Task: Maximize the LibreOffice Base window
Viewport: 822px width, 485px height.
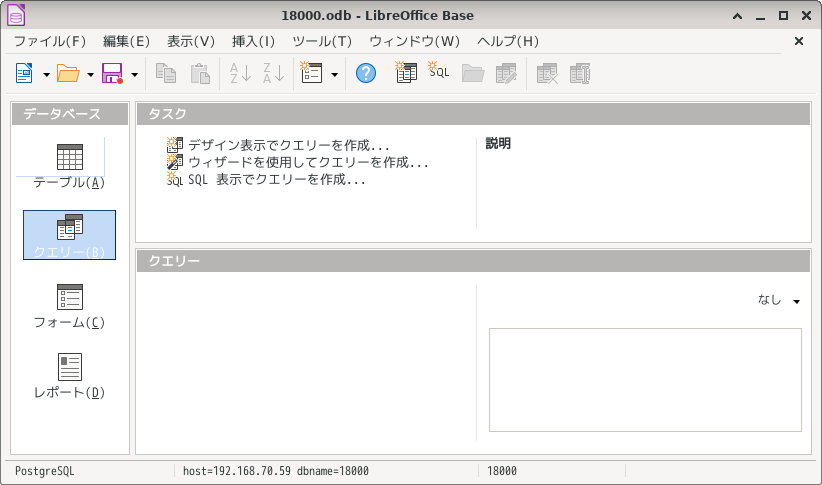Action: (783, 16)
